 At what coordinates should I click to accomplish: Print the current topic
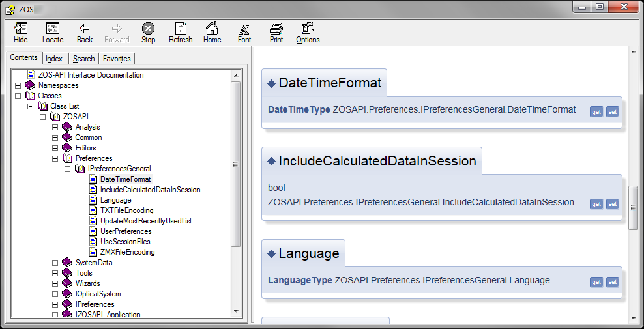pos(276,29)
